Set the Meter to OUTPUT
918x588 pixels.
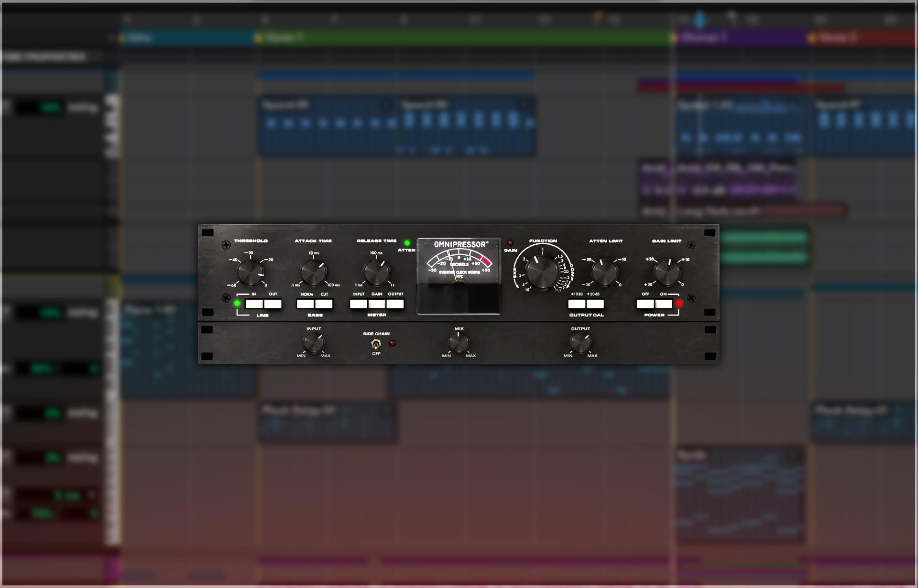pyautogui.click(x=395, y=304)
